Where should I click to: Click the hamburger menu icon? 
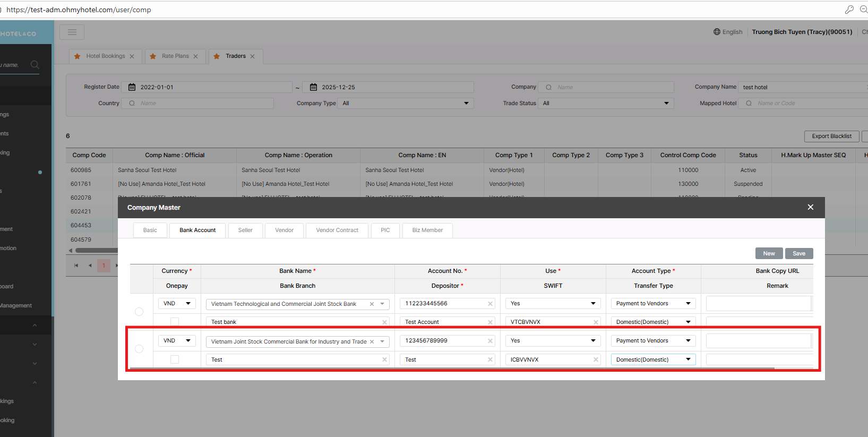pyautogui.click(x=72, y=32)
